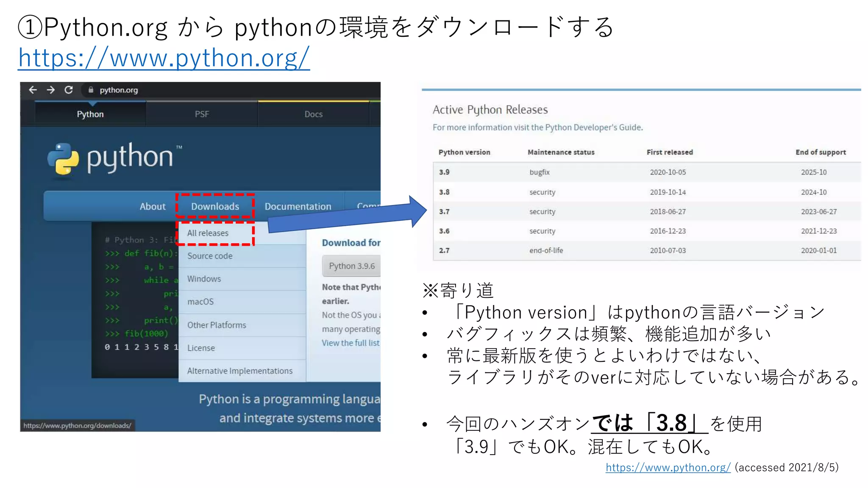Click the browser forward arrow icon
The height and width of the screenshot is (488, 868).
coord(51,90)
